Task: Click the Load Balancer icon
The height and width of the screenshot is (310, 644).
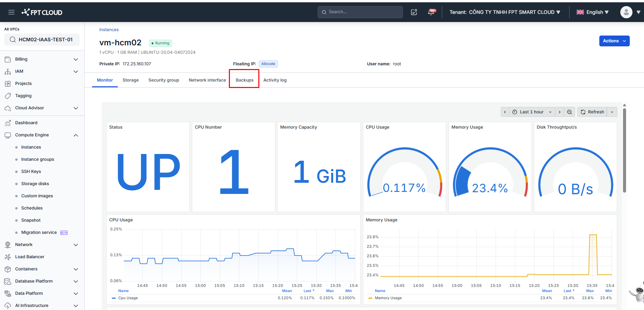Action: click(x=8, y=257)
